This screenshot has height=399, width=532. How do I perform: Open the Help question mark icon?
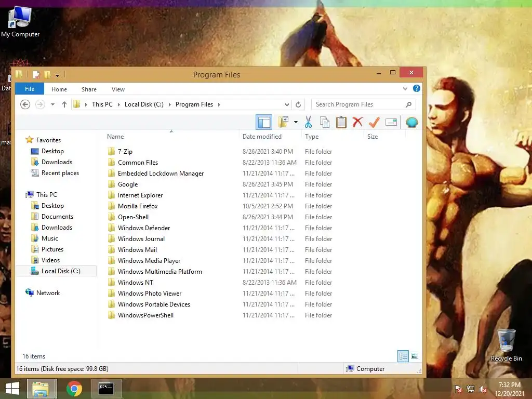pyautogui.click(x=417, y=88)
